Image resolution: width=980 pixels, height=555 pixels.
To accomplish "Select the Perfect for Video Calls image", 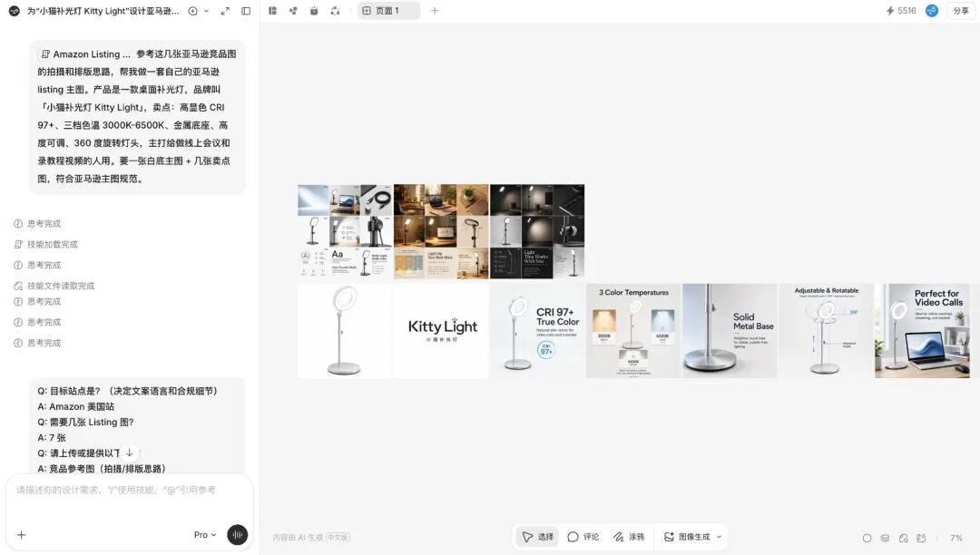I will pyautogui.click(x=922, y=331).
